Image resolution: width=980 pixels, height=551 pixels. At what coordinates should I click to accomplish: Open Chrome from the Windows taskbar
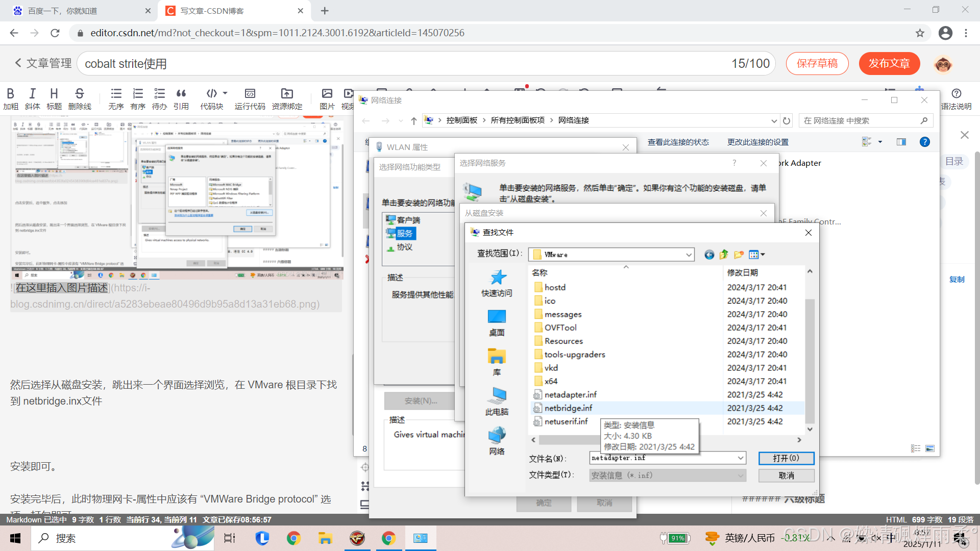(x=293, y=538)
